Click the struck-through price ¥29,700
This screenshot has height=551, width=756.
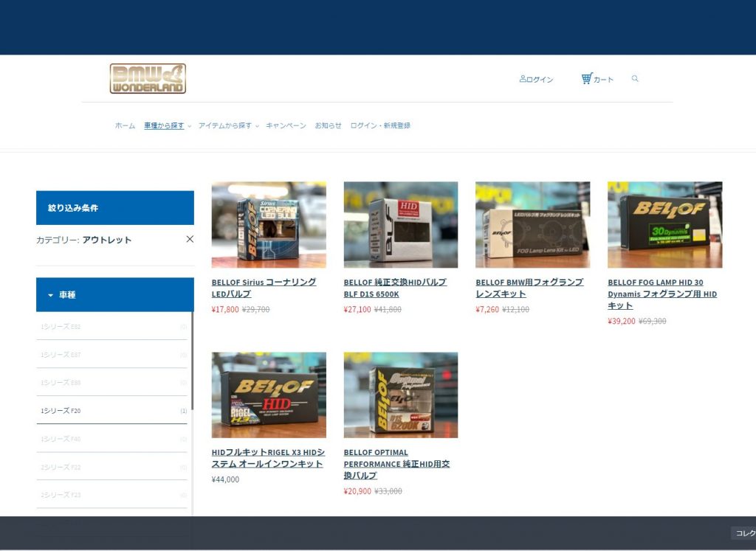tap(255, 309)
